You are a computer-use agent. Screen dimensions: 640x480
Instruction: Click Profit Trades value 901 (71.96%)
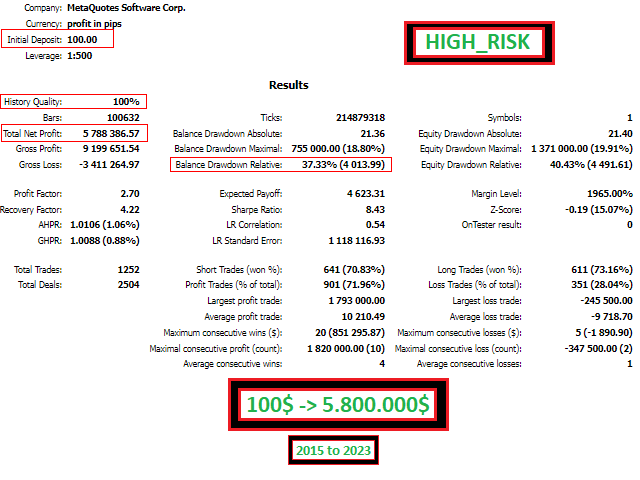354,284
